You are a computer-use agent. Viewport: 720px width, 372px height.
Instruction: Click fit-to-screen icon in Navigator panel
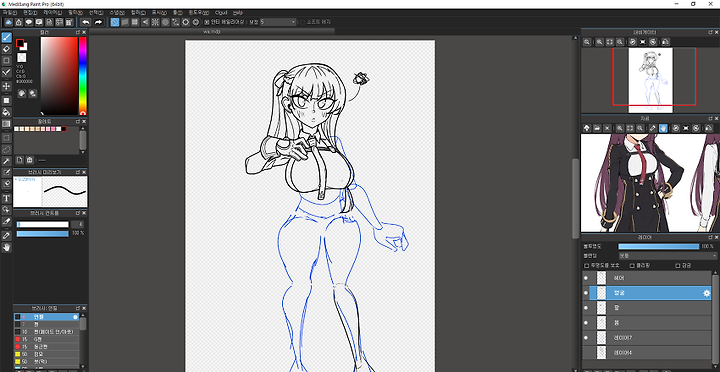(x=610, y=41)
